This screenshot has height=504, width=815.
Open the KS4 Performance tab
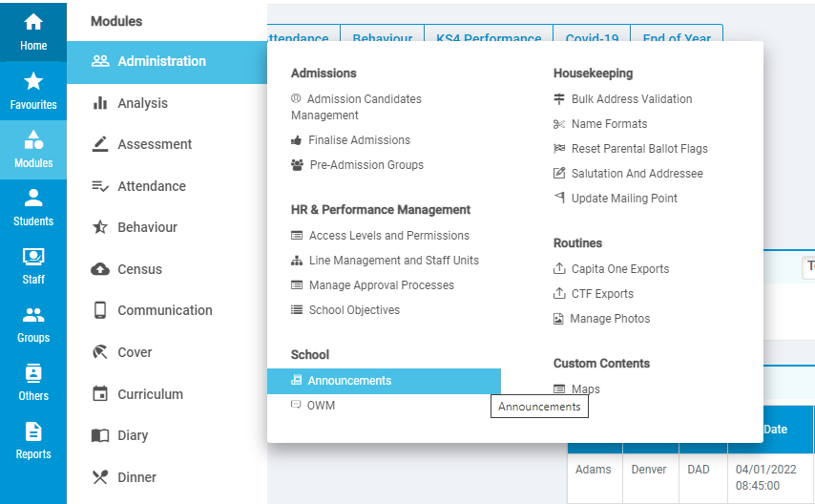(x=489, y=38)
